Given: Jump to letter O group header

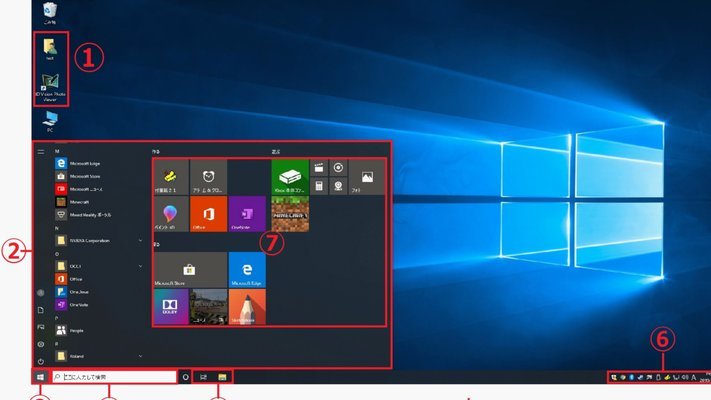Looking at the screenshot, I should click(57, 254).
